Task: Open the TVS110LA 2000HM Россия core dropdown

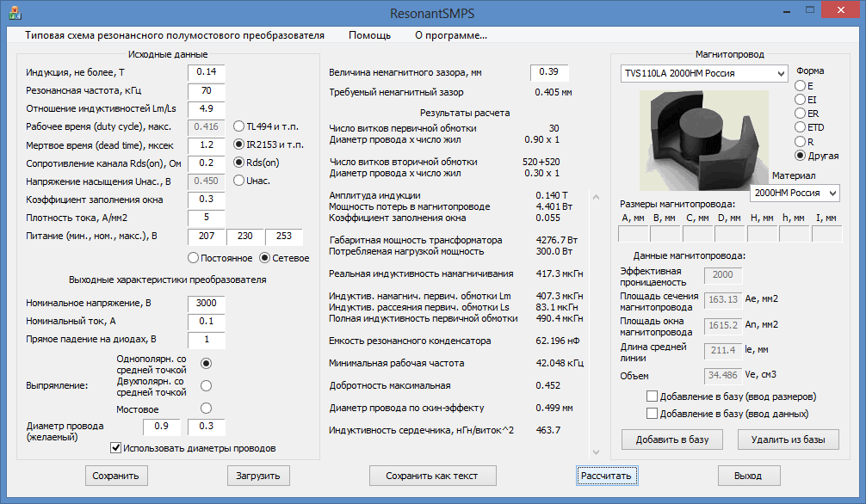Action: [704, 73]
